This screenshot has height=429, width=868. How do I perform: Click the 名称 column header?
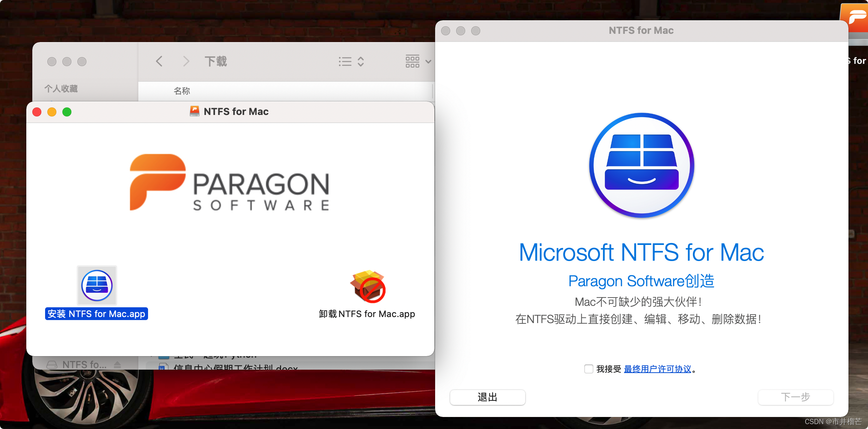point(182,91)
